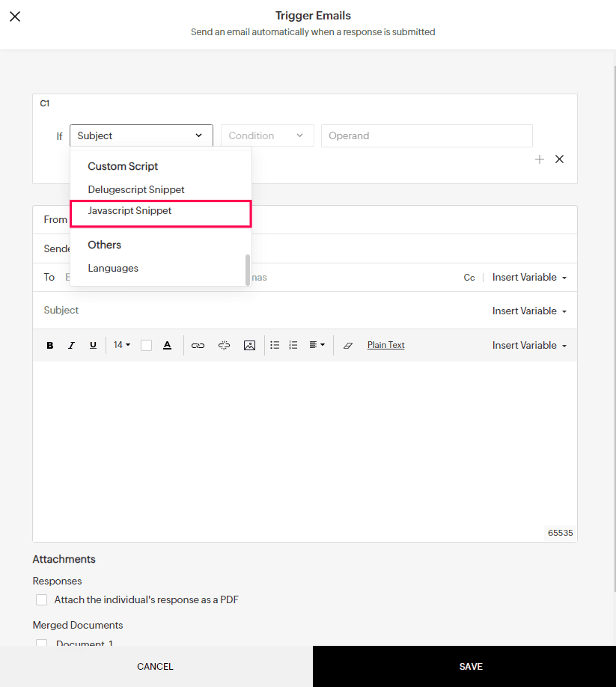Screen dimensions: 616x687
Task: Click into the email body editor
Action: point(305,451)
